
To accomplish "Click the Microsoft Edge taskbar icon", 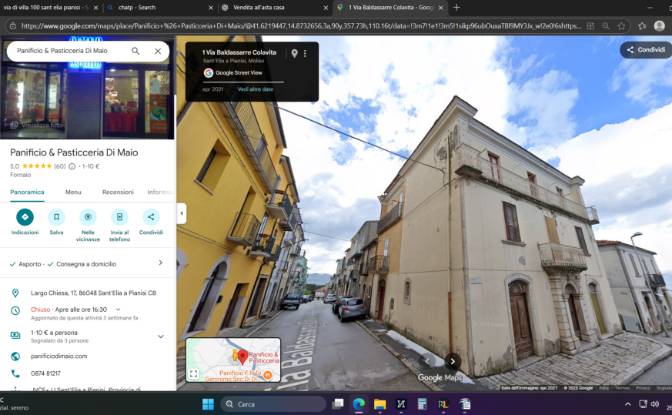I will [x=359, y=404].
